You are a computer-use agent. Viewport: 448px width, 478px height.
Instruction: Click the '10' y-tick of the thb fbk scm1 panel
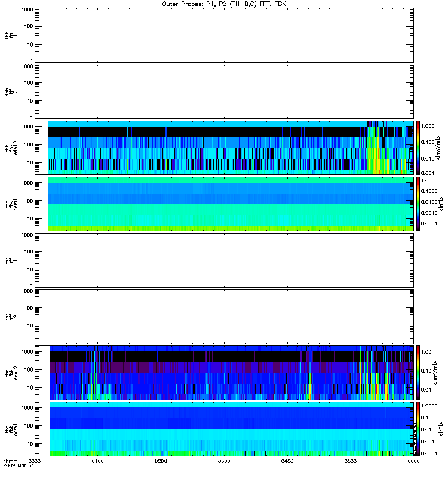30,219
